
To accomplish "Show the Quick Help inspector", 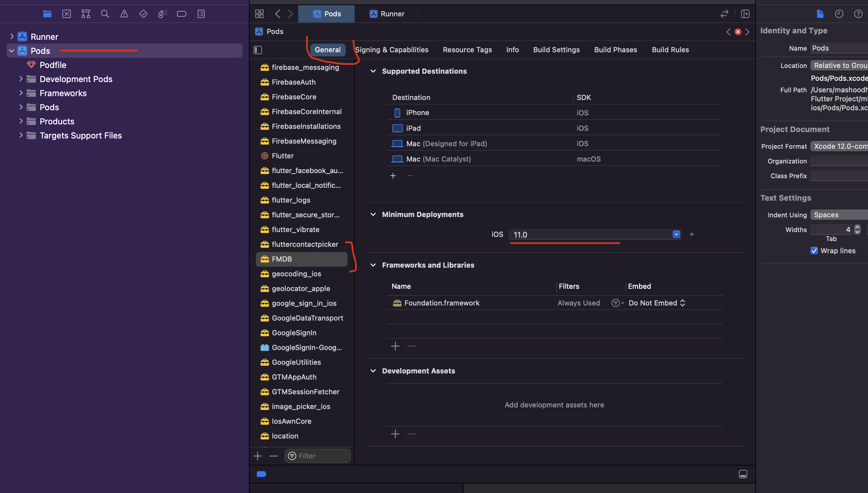I will point(858,14).
